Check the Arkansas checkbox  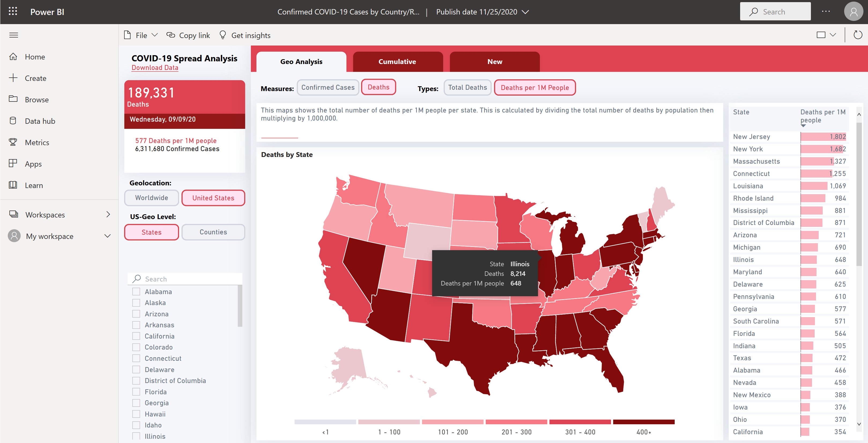136,325
